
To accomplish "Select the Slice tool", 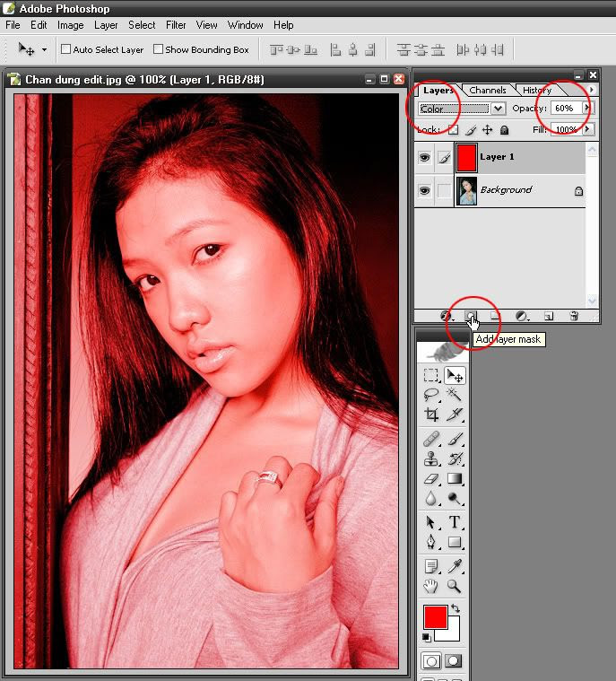I will pyautogui.click(x=454, y=415).
